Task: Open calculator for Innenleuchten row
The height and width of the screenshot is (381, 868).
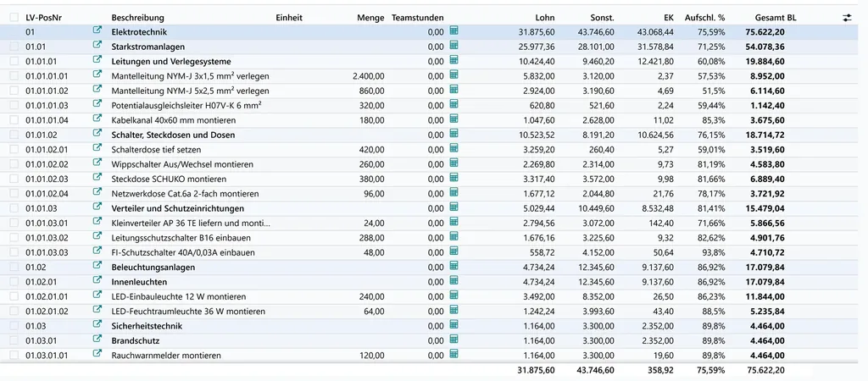Action: click(454, 280)
